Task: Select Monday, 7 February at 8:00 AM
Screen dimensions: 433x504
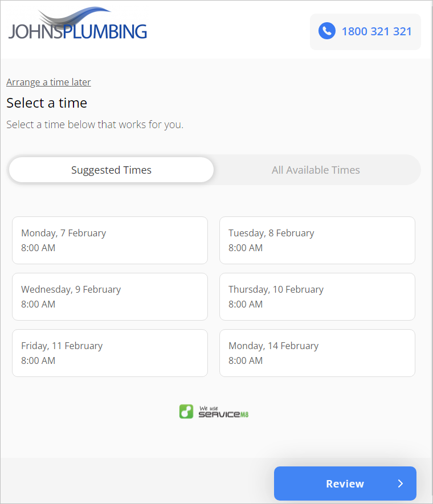Action: click(109, 240)
